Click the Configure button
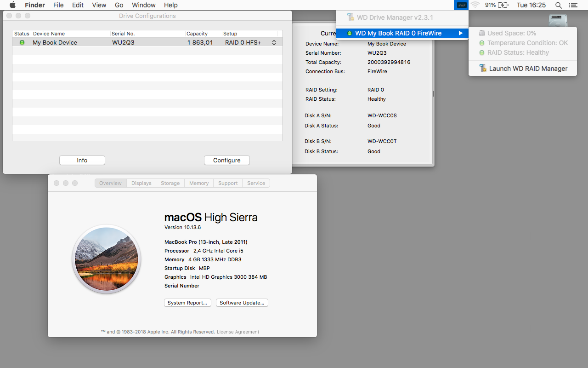 click(227, 160)
